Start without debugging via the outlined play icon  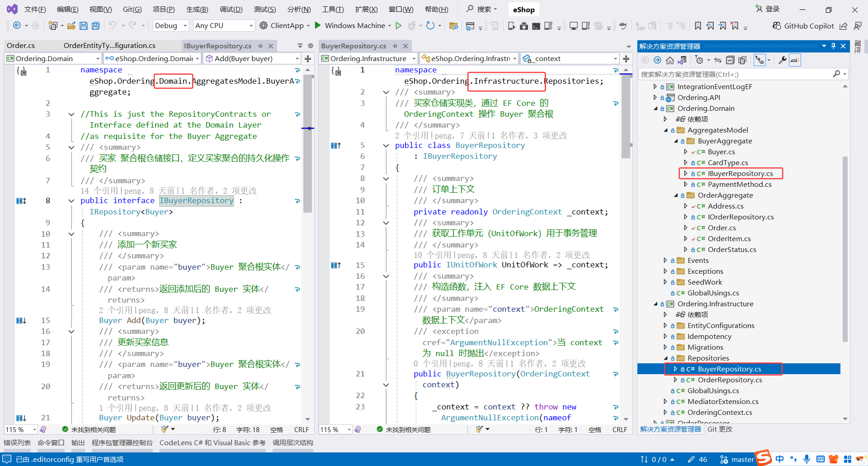click(398, 25)
